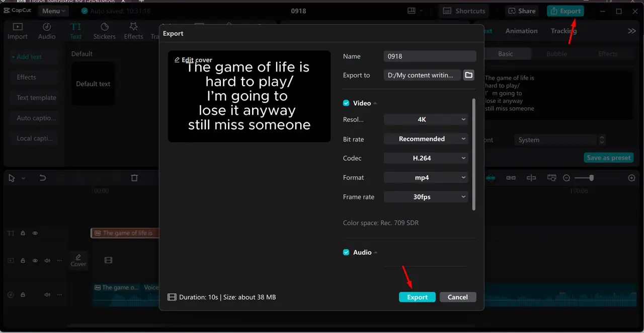Select the 'The game of life is' text clip

pos(125,233)
